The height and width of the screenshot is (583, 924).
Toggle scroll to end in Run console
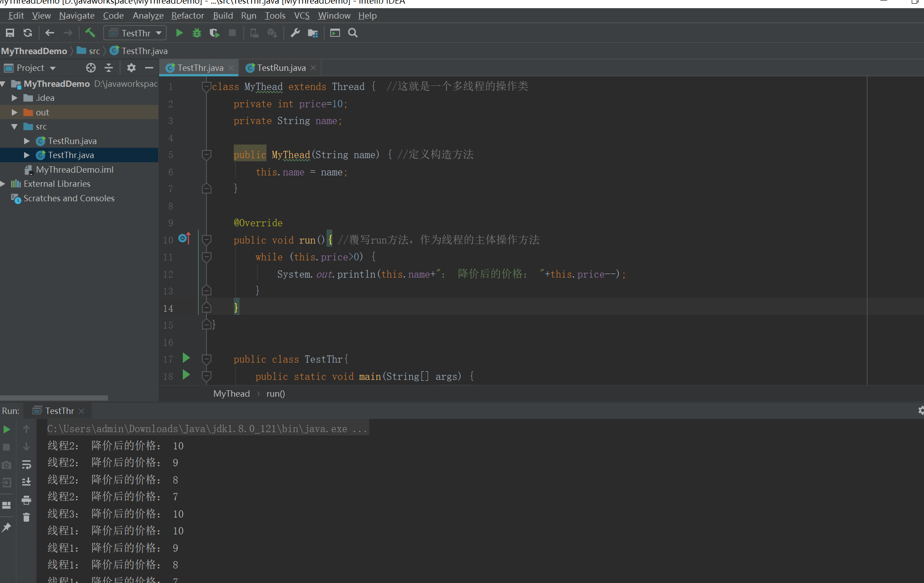pyautogui.click(x=26, y=482)
